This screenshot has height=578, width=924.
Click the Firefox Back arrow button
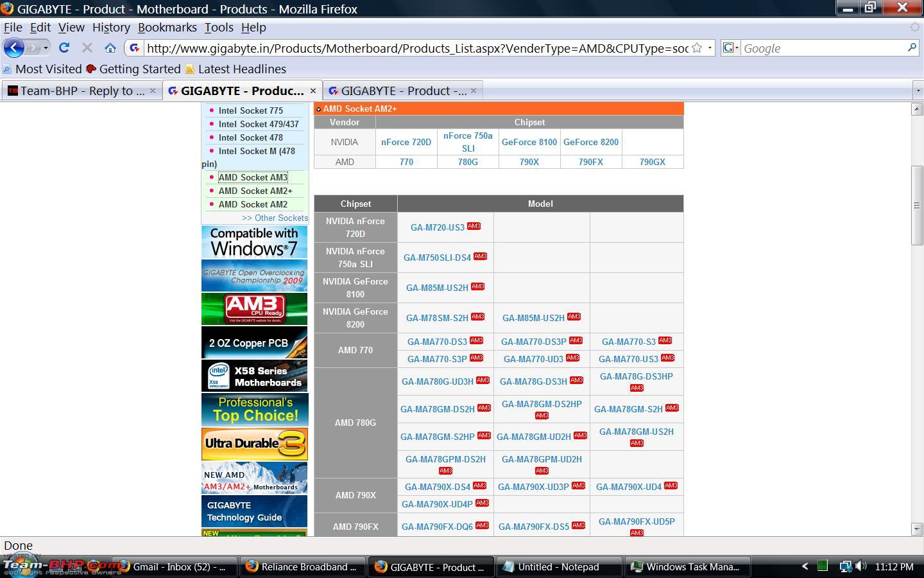coord(13,48)
